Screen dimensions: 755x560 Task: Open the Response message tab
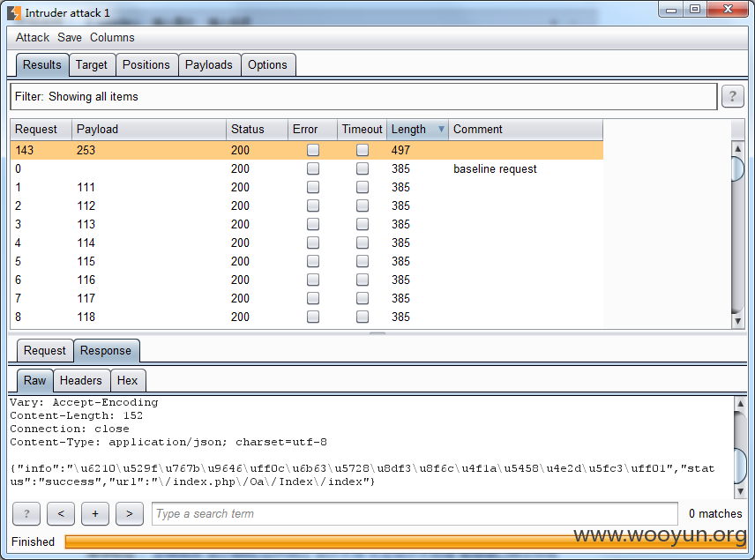[x=106, y=350]
